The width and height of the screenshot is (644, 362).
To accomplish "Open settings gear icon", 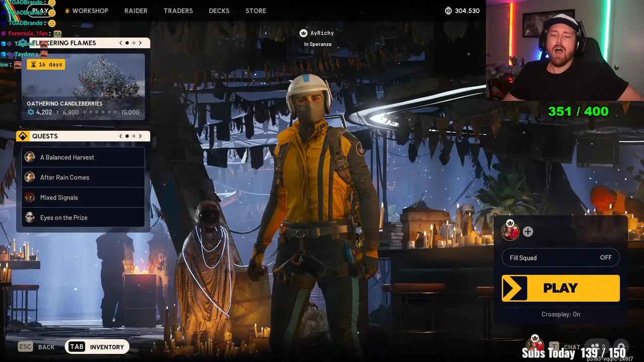I will click(x=621, y=347).
